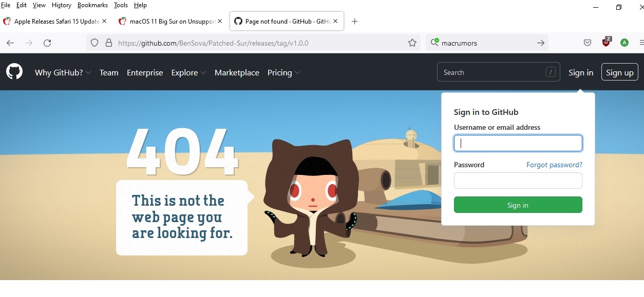Viewport: 644px width, 297px height.
Task: Click Sign in in the header
Action: click(x=581, y=73)
